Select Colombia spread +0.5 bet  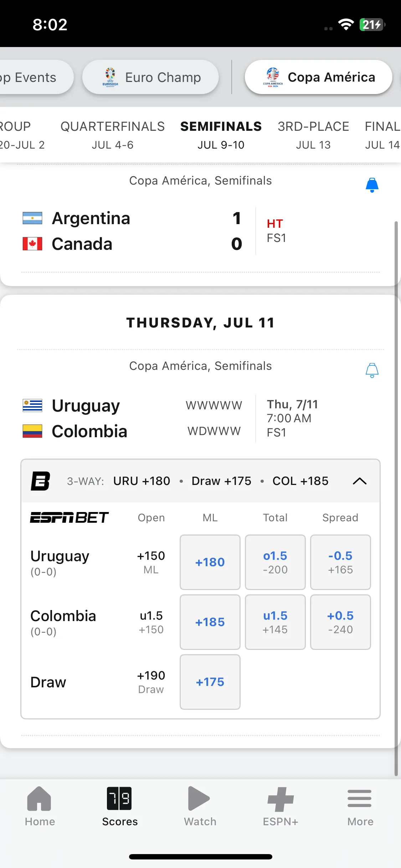[340, 622]
